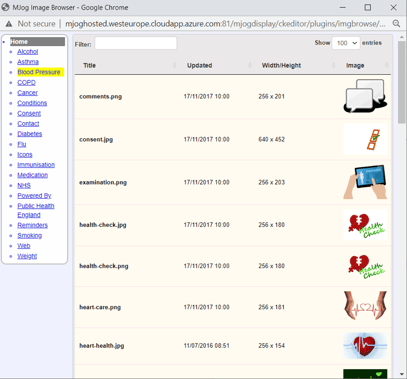This screenshot has width=407, height=379.
Task: Open the Medication category link
Action: [32, 175]
